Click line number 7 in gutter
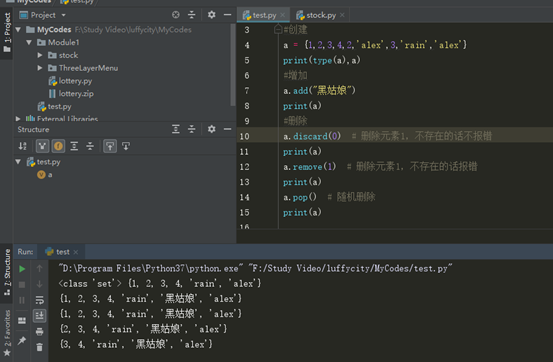553x362 pixels. (247, 91)
